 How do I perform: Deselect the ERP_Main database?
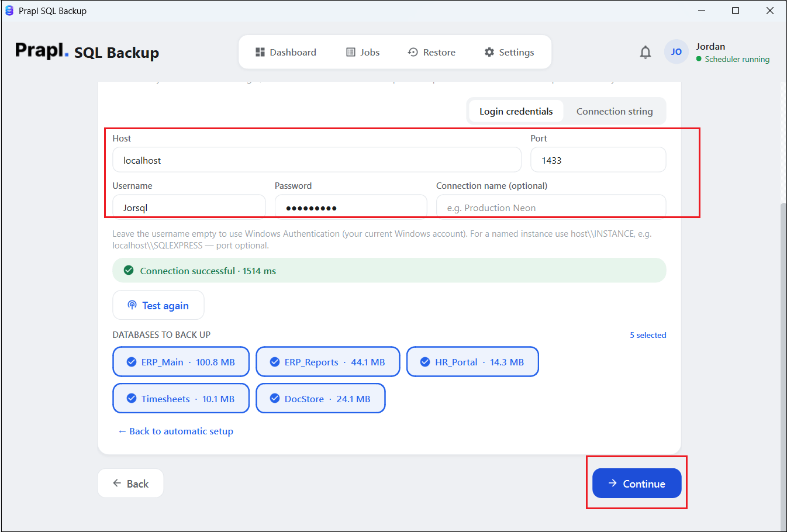pos(181,362)
